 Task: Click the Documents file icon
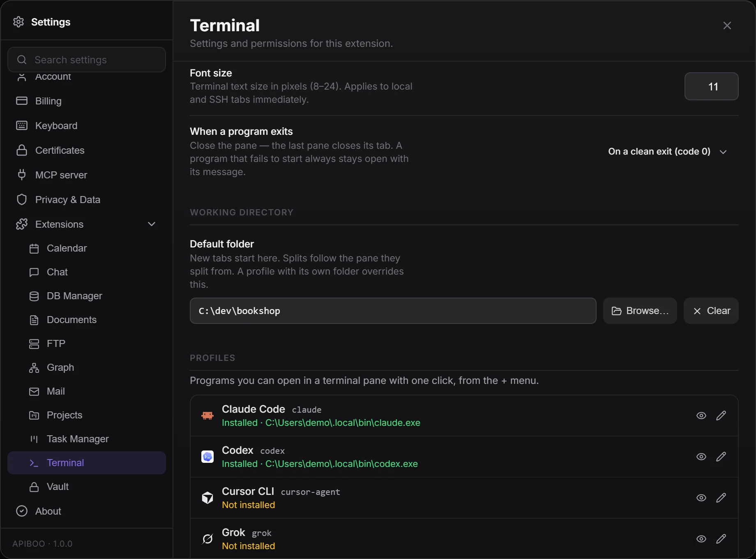coord(34,320)
